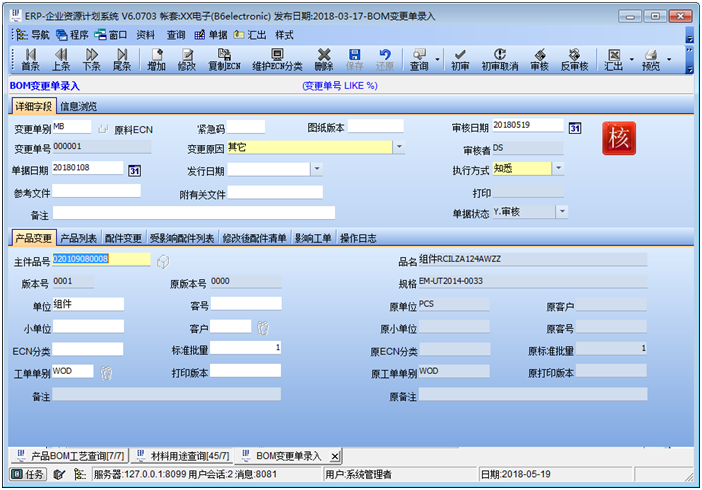
Task: Click the 修改 edit icon
Action: 186,59
